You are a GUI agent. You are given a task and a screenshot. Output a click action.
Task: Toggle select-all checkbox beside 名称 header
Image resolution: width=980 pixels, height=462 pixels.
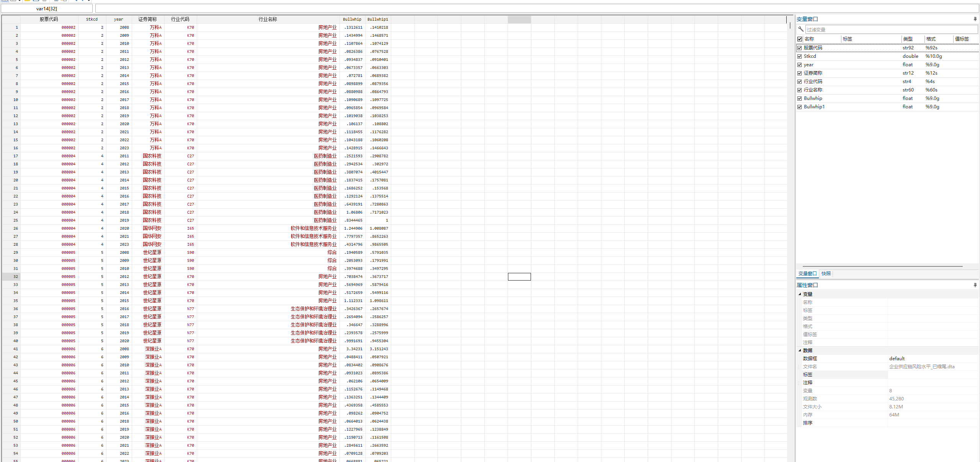point(799,39)
